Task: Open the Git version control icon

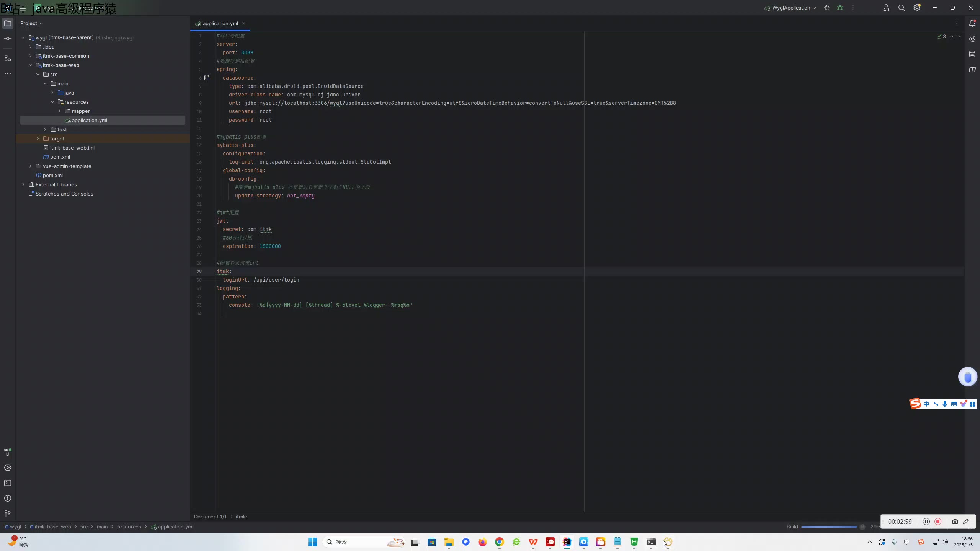Action: point(8,514)
